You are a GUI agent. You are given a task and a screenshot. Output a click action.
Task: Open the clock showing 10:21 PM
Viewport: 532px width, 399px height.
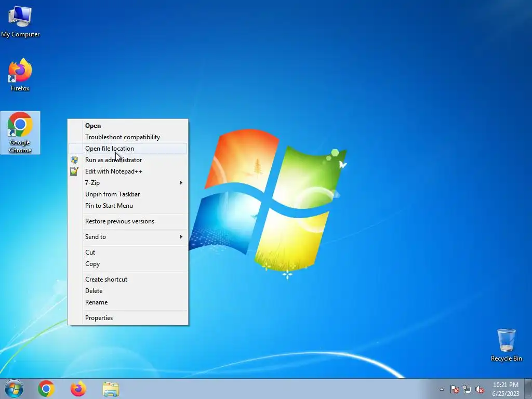(506, 389)
